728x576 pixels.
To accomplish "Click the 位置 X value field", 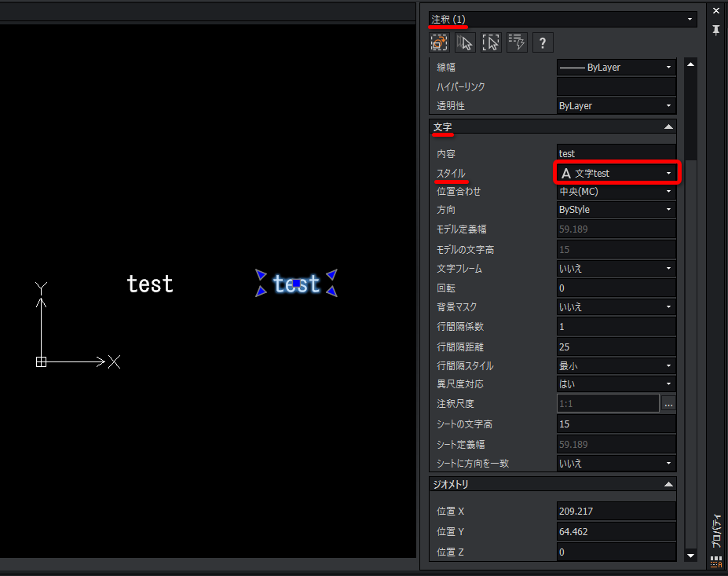I will pos(616,511).
